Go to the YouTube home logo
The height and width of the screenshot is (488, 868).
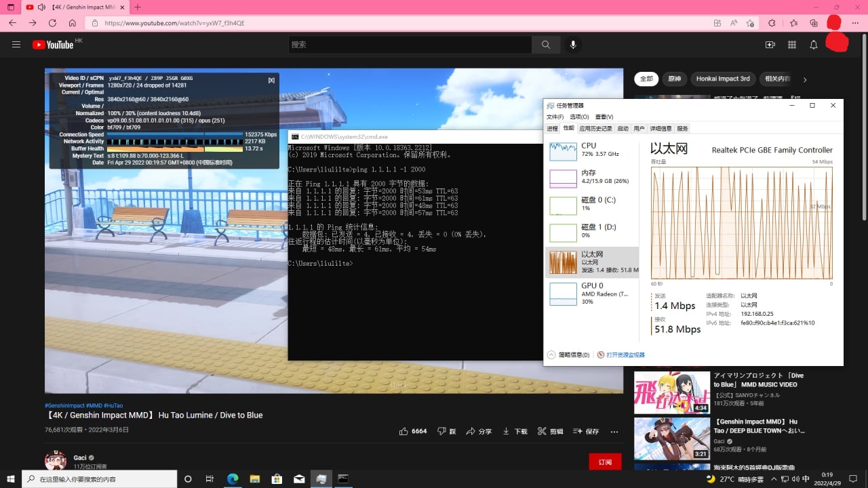pos(53,45)
